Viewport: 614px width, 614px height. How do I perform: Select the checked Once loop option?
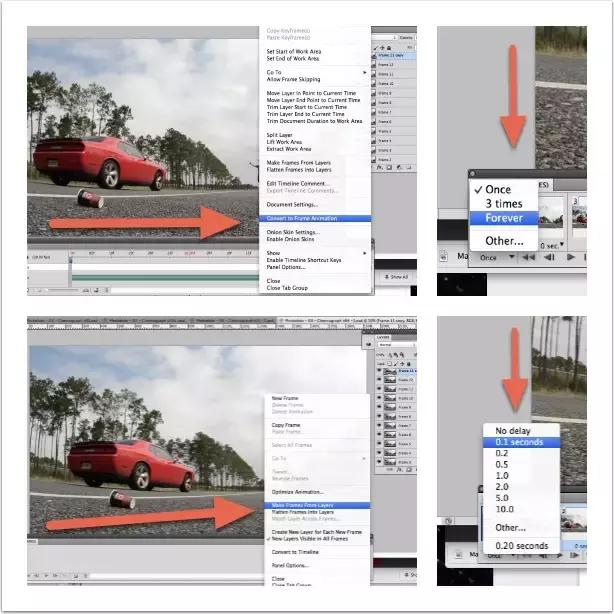point(497,189)
